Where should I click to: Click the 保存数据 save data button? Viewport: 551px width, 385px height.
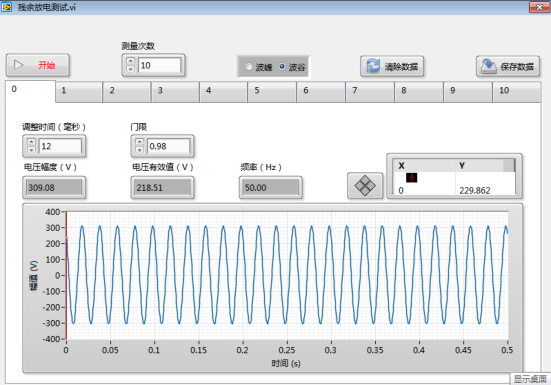click(508, 66)
